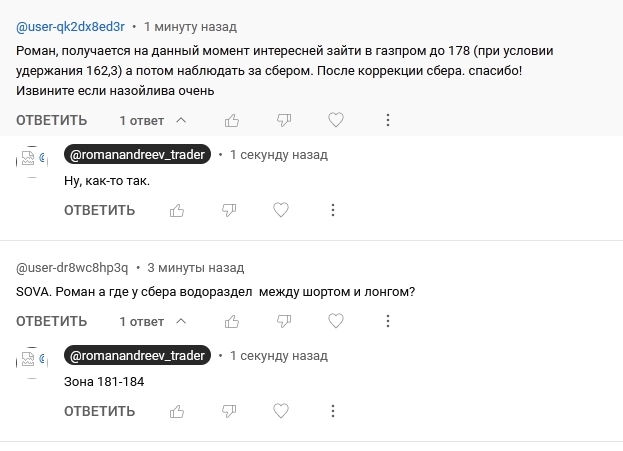Reply to the "Зона 181-184" comment

(x=100, y=412)
